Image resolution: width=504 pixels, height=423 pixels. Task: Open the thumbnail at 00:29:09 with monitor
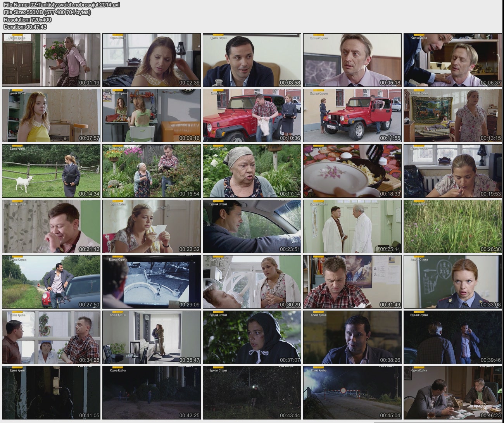(x=152, y=281)
